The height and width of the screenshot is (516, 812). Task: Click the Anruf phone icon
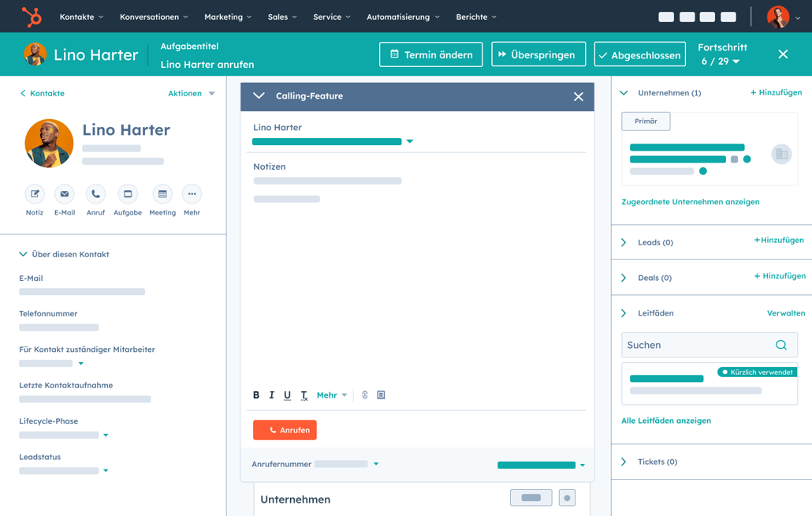(x=95, y=194)
